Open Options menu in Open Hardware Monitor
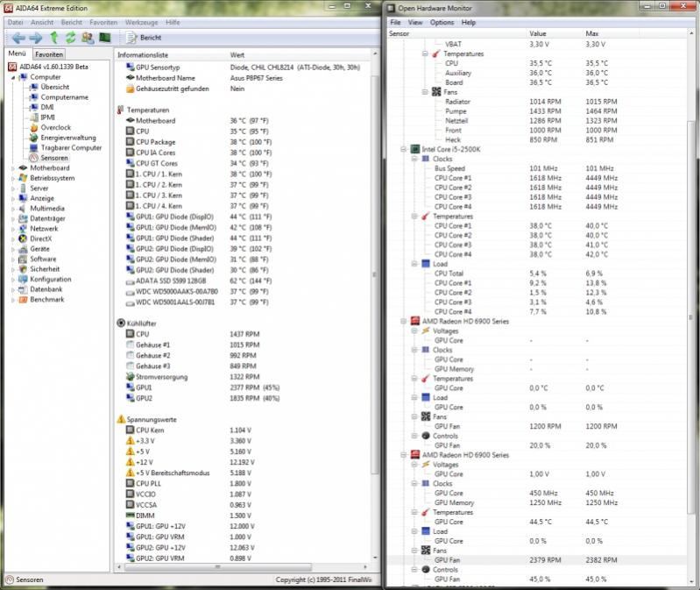 pyautogui.click(x=442, y=22)
